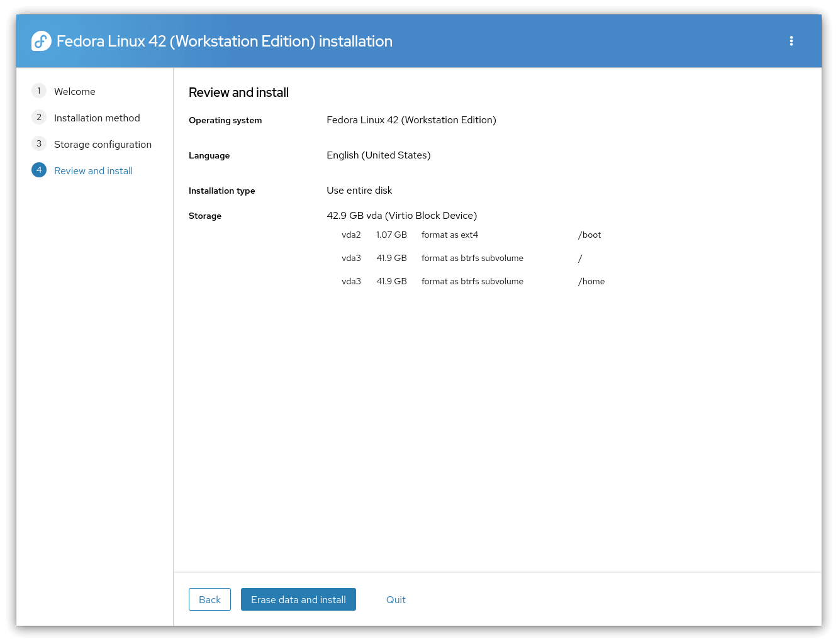This screenshot has width=838, height=644.
Task: Click the /boot mount point
Action: (589, 235)
